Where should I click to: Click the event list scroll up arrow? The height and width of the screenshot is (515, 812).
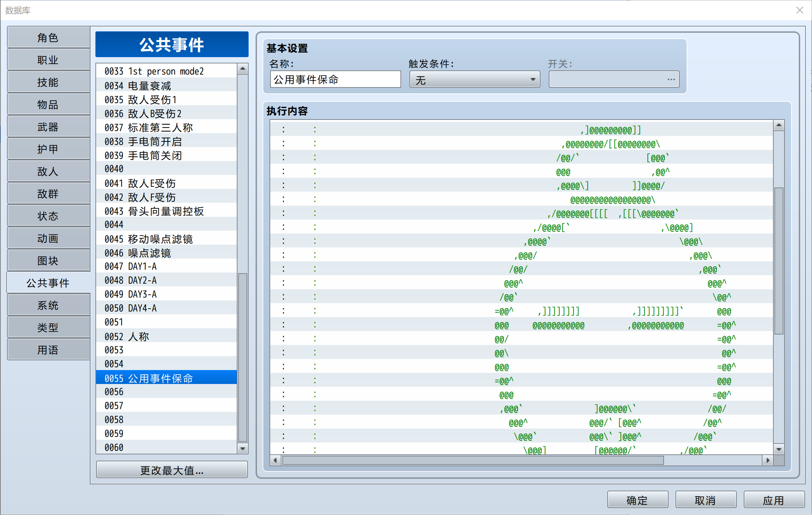(243, 69)
